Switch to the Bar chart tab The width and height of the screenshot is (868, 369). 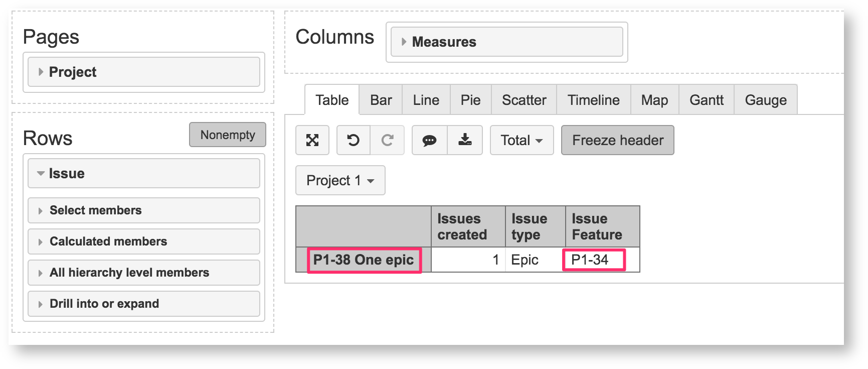[381, 100]
